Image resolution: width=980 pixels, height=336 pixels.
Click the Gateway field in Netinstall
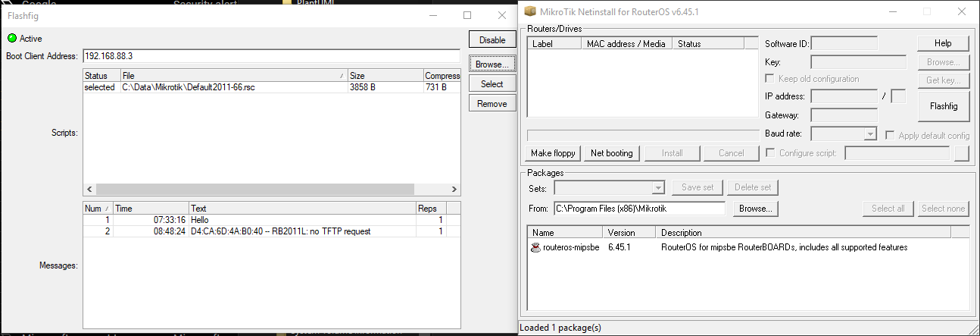tap(844, 115)
